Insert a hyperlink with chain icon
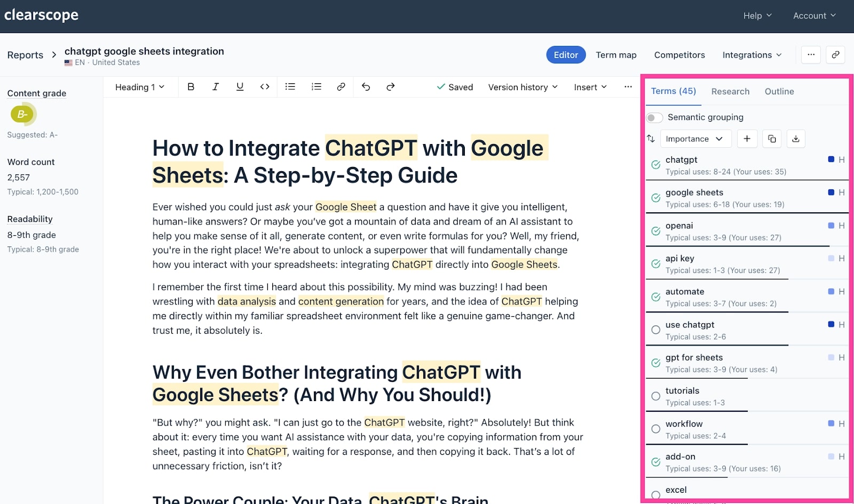This screenshot has width=854, height=504. tap(341, 87)
